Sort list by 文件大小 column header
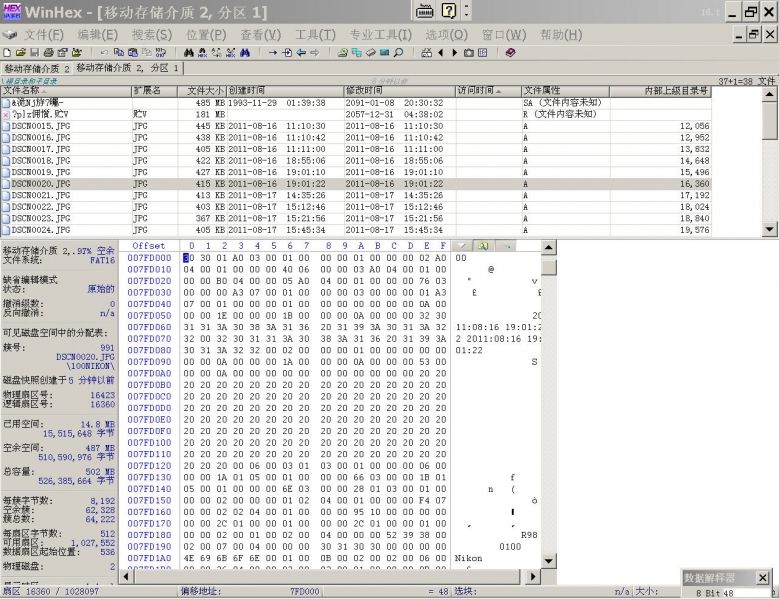 pyautogui.click(x=206, y=91)
